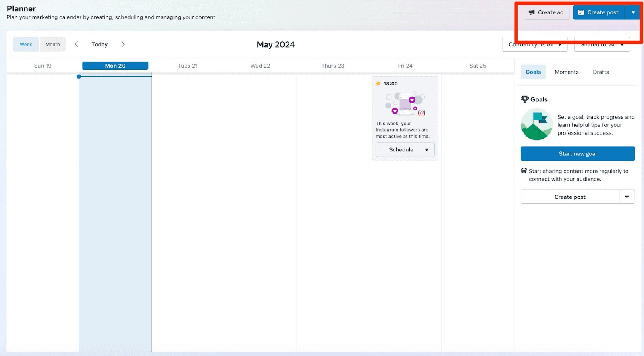Go to previous week with left chevron

pyautogui.click(x=76, y=44)
